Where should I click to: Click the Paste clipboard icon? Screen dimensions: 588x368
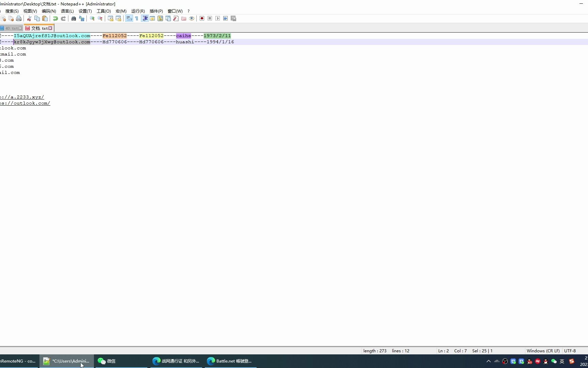(45, 18)
